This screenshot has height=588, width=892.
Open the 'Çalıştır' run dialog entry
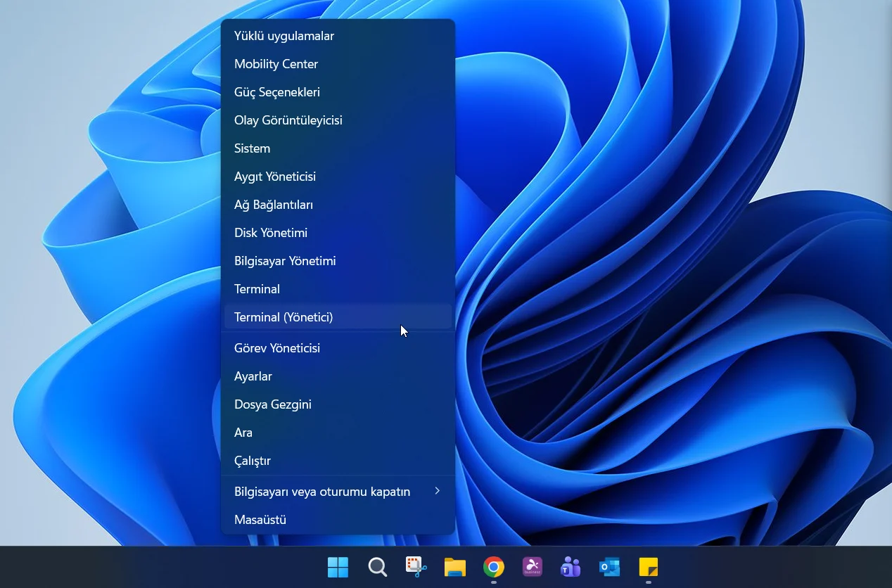coord(338,461)
